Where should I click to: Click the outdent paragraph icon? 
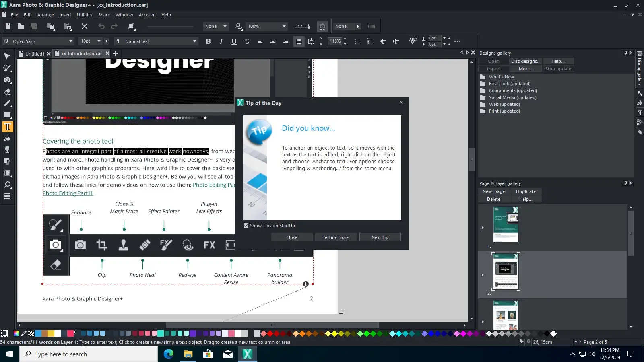(x=383, y=41)
